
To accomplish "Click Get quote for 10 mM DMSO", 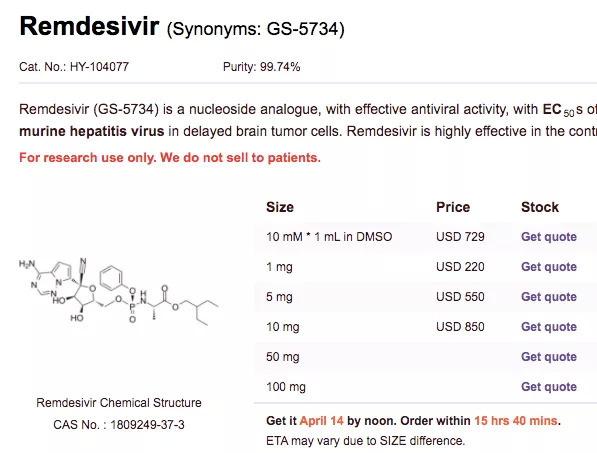I will (x=549, y=237).
